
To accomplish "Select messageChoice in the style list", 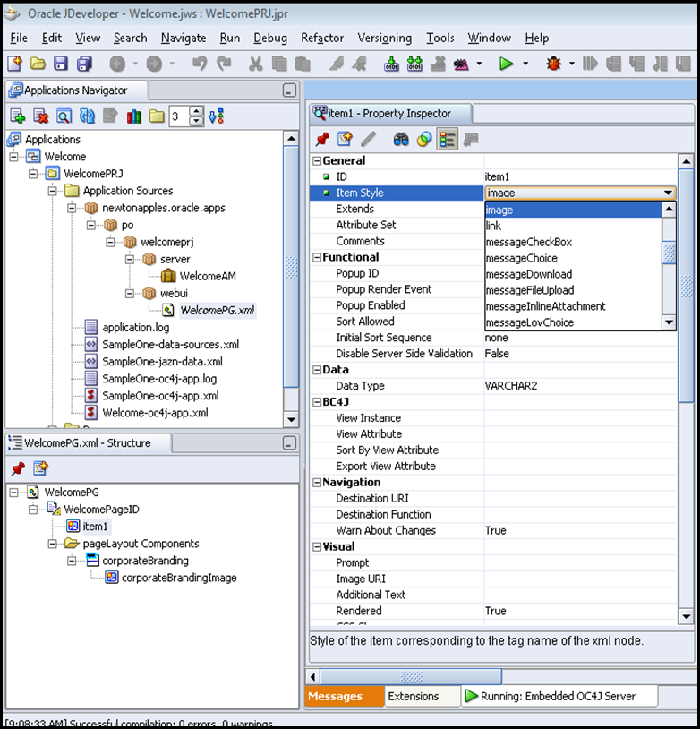I will [x=573, y=258].
